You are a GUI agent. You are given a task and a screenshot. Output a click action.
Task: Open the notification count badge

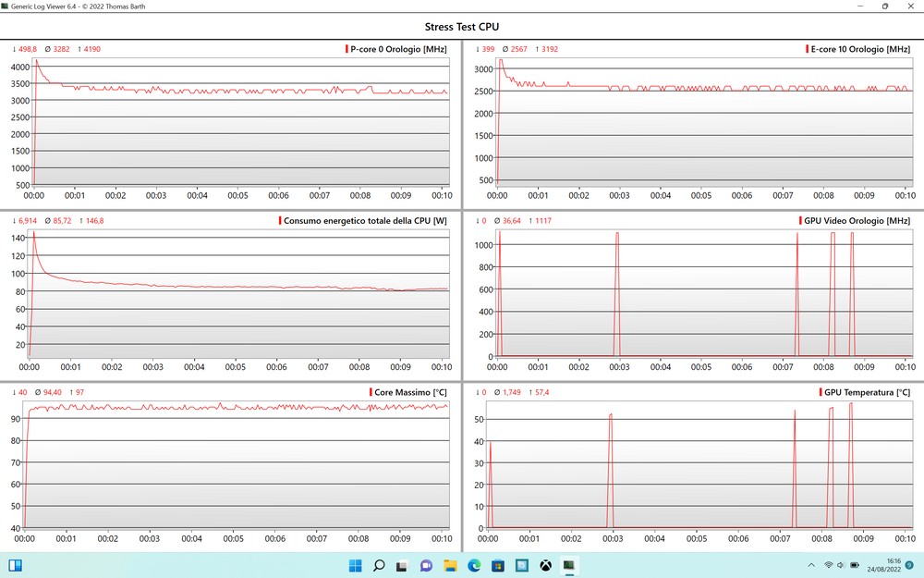(910, 565)
